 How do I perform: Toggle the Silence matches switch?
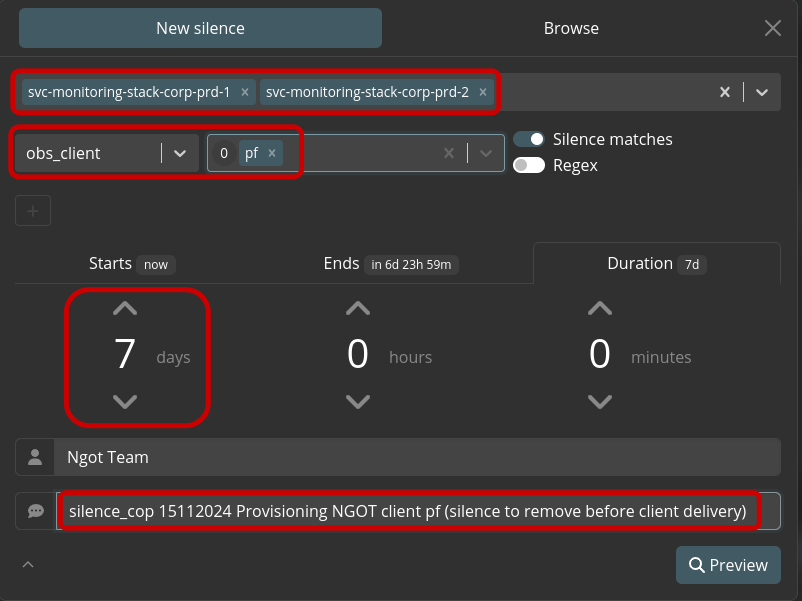click(529, 139)
